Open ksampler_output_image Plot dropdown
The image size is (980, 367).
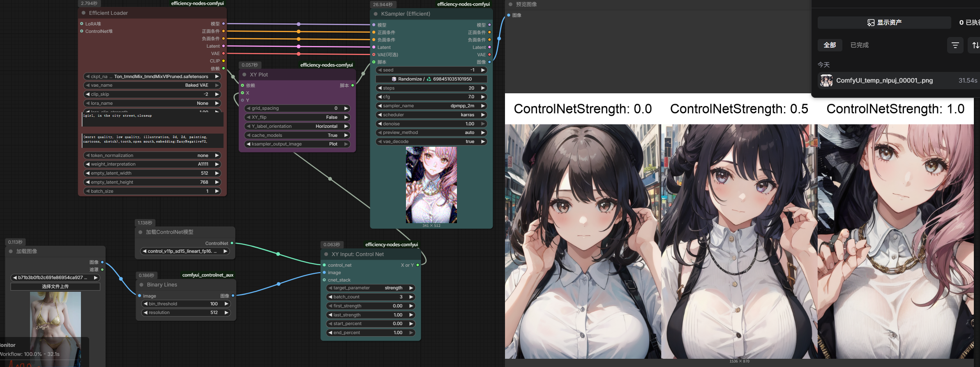[x=297, y=144]
